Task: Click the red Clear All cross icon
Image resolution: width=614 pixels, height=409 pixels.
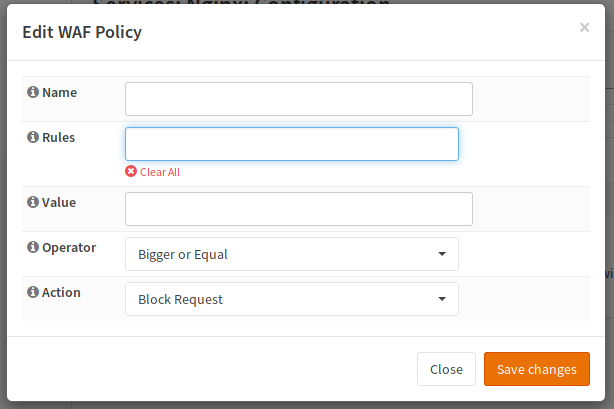Action: (x=131, y=172)
